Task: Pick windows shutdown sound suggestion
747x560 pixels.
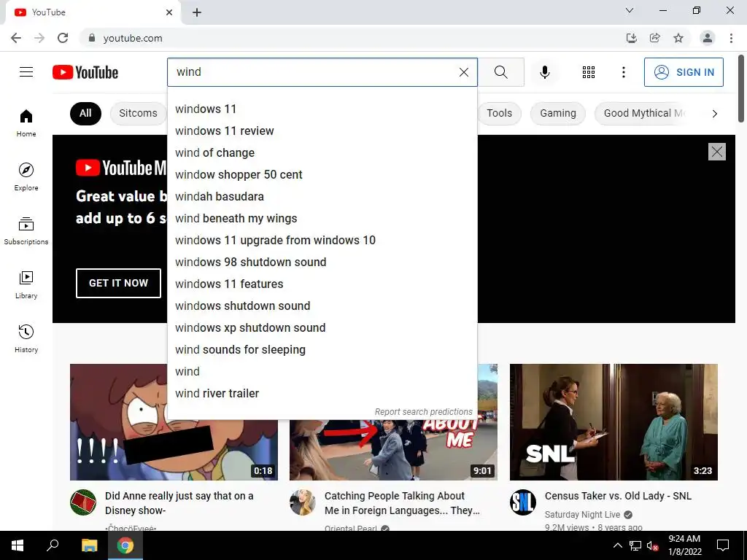Action: (322, 306)
